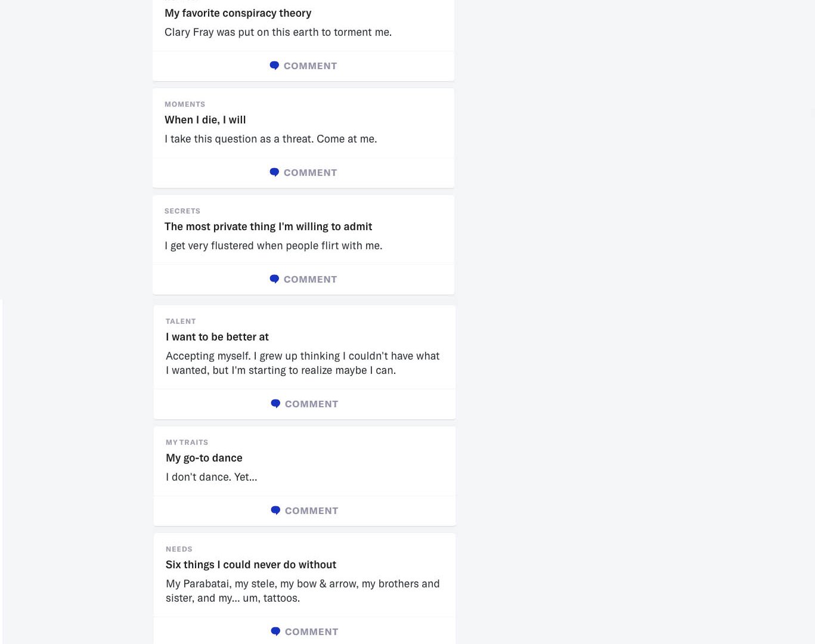
Task: Click speech bubble icon below 'When I die' answer
Action: (x=274, y=172)
